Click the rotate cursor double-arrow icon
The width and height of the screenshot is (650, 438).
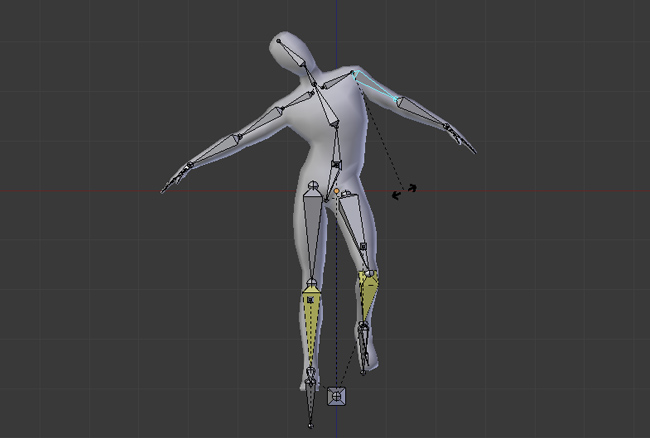404,191
